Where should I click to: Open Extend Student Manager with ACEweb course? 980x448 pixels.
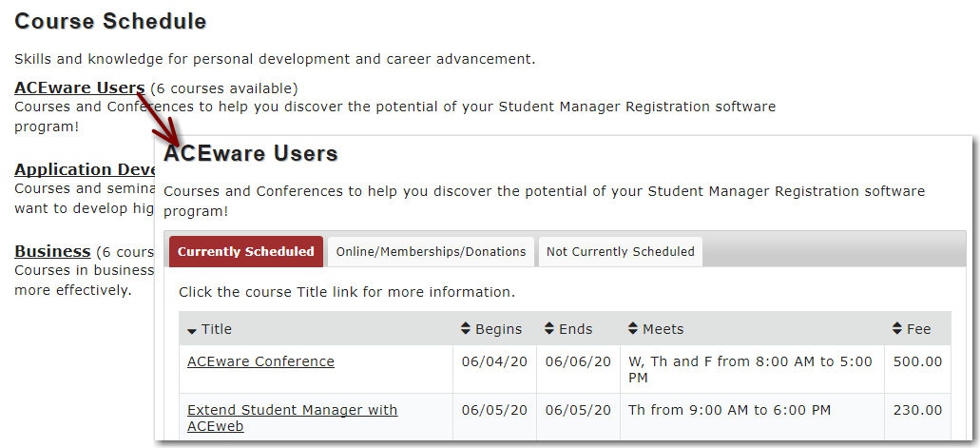point(292,418)
